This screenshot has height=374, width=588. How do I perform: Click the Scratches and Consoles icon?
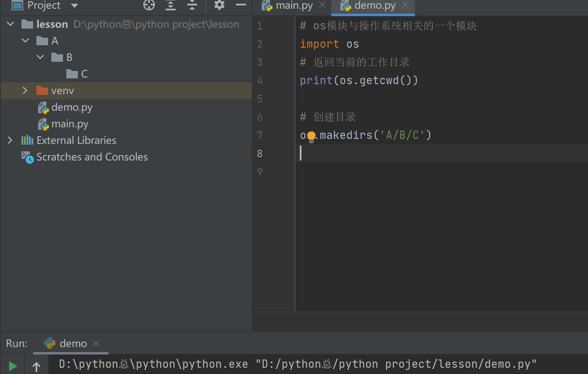click(x=27, y=157)
